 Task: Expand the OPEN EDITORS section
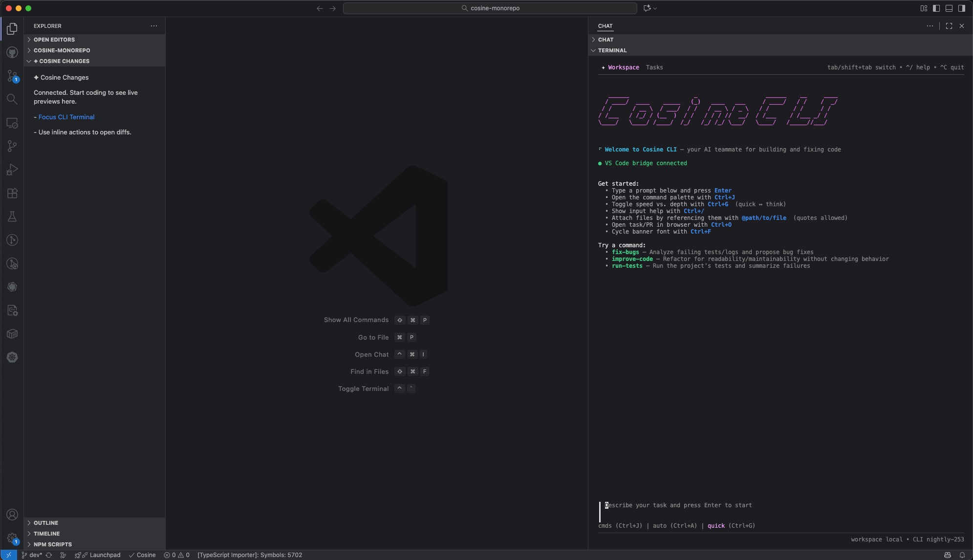point(54,40)
